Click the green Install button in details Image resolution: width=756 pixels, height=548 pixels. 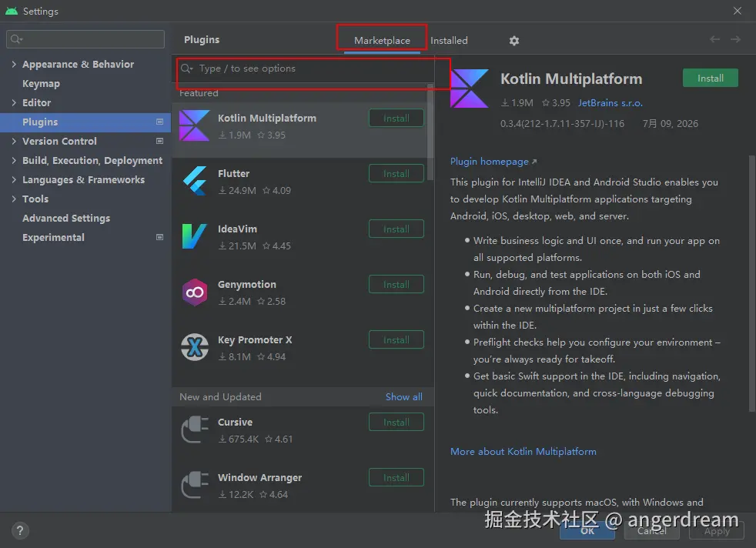pyautogui.click(x=711, y=78)
